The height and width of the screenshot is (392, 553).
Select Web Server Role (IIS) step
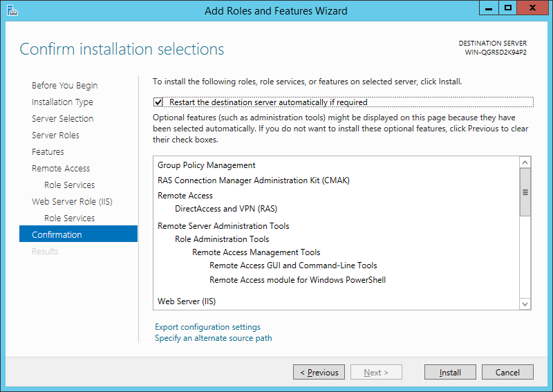(72, 201)
